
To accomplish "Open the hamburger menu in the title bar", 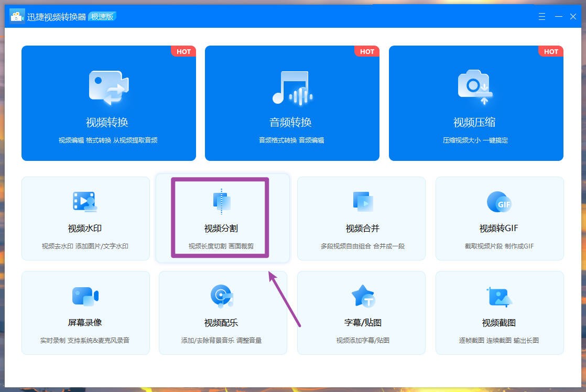I will coord(541,16).
